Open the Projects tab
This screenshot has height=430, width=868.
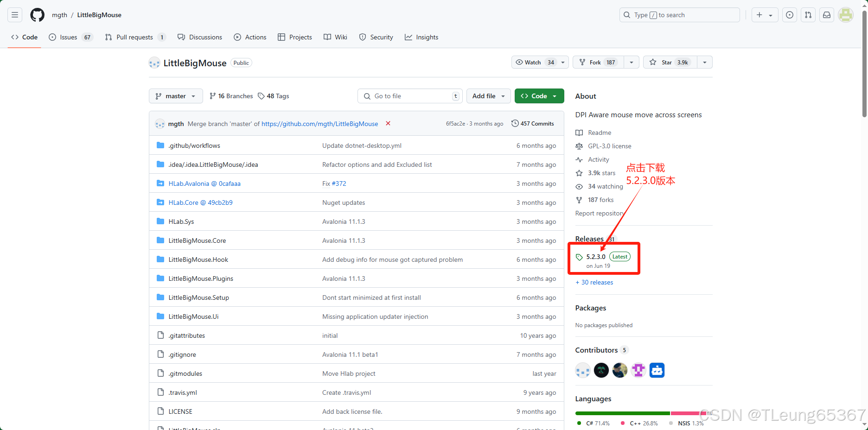(x=295, y=37)
